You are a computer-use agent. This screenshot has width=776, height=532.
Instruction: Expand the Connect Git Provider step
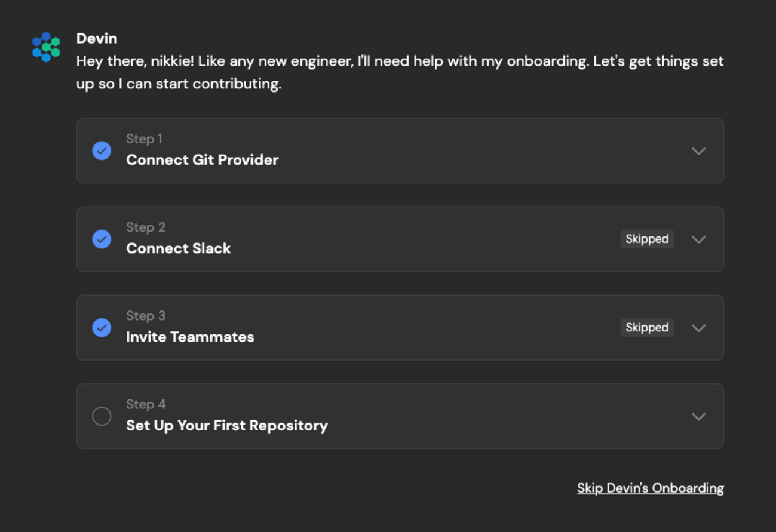(x=698, y=151)
